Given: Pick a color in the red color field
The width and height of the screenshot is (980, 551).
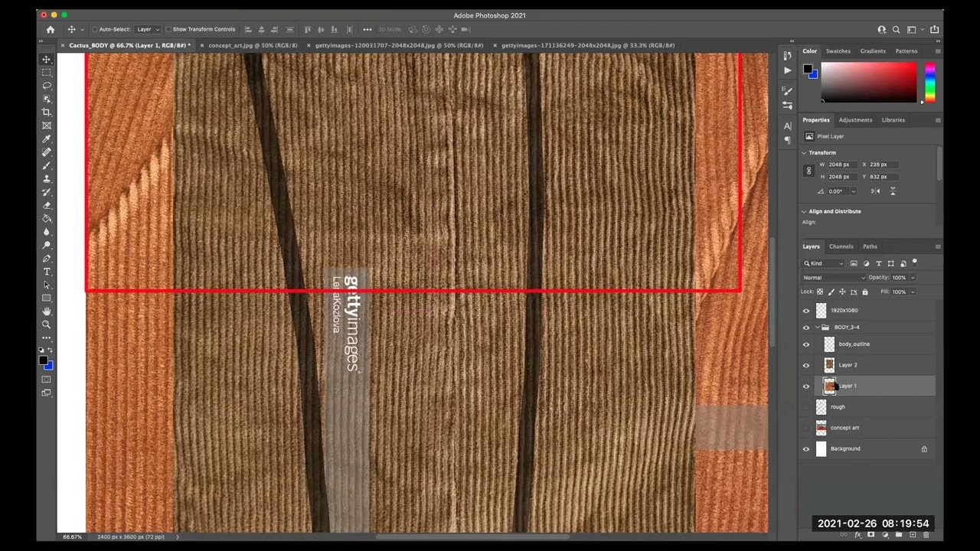Looking at the screenshot, I should (869, 82).
